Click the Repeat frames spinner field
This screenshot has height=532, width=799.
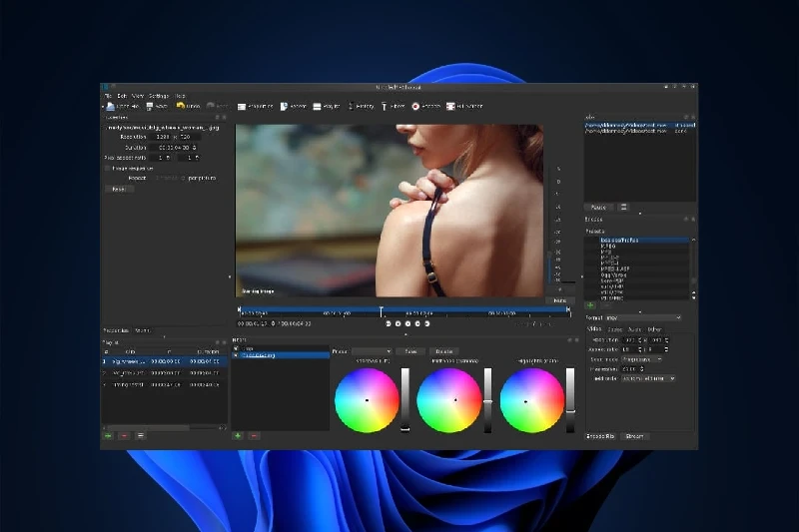[169, 179]
